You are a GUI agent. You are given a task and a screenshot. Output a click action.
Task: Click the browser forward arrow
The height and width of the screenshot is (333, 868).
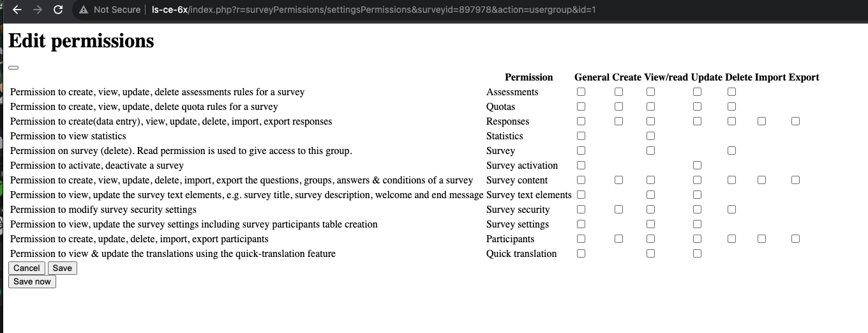tap(38, 10)
